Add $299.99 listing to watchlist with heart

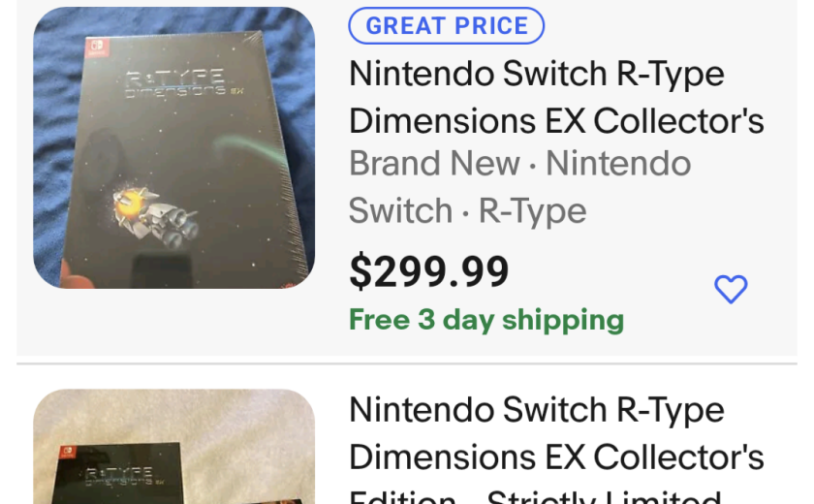point(731,288)
